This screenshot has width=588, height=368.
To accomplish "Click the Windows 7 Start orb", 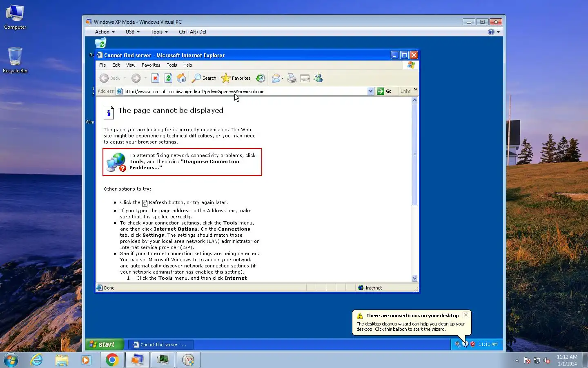I will 11,360.
